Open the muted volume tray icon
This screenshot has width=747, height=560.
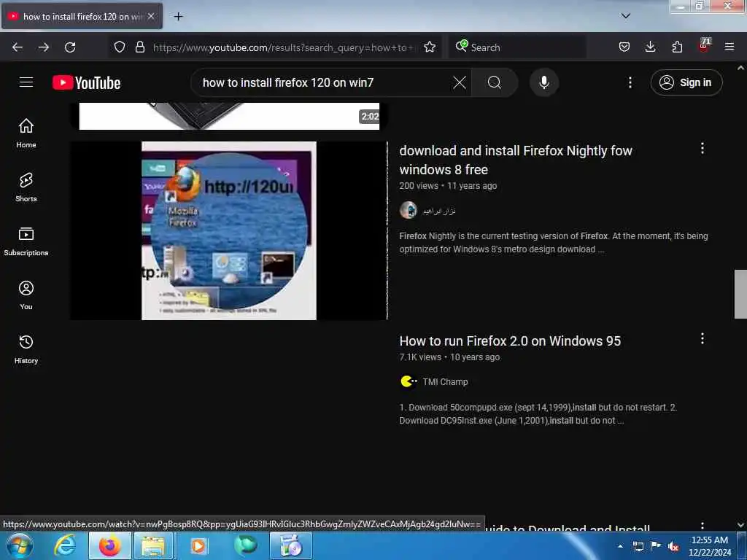(x=673, y=546)
